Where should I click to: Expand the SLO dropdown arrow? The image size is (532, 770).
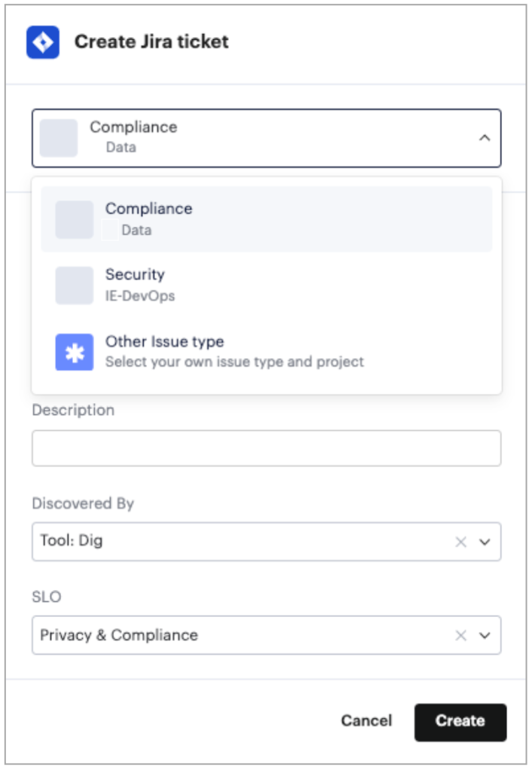[485, 635]
